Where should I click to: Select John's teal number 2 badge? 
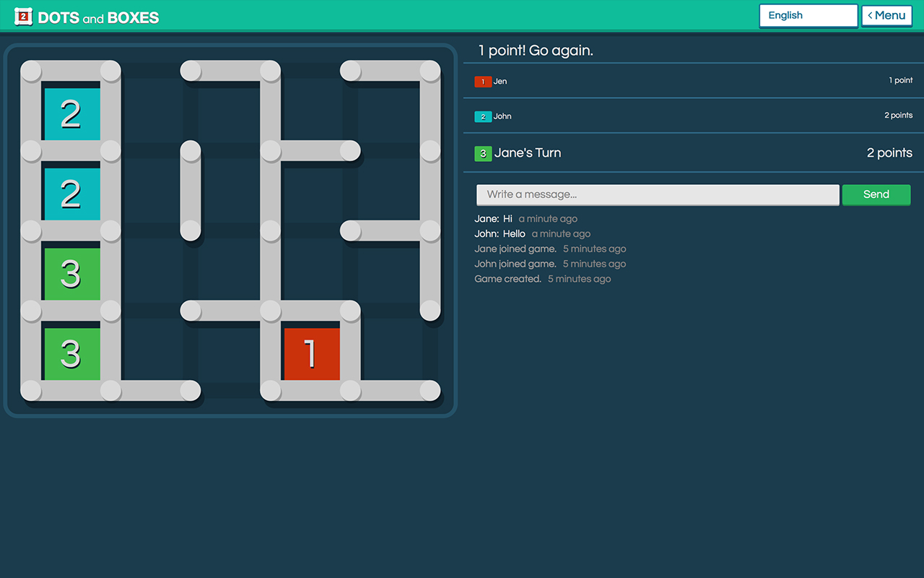click(x=483, y=116)
